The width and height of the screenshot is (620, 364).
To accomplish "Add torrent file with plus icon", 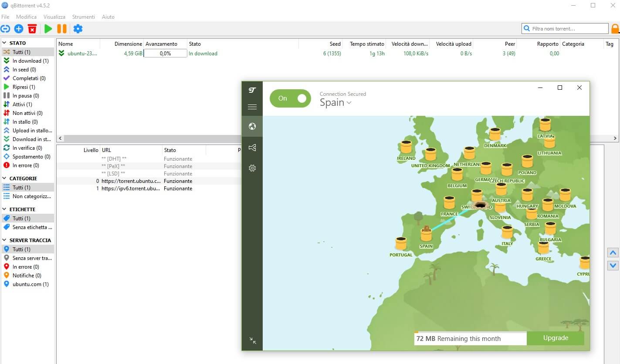I will [19, 29].
